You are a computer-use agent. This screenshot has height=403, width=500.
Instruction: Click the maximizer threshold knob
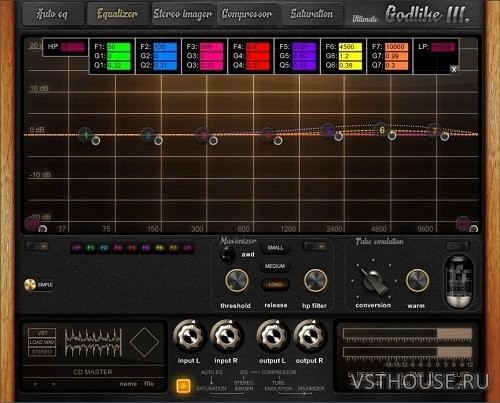[x=237, y=280]
